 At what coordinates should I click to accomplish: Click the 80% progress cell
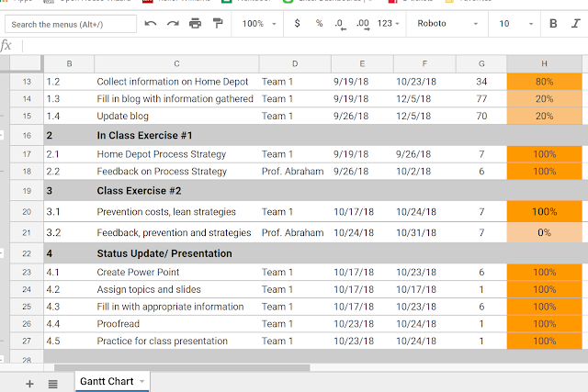[x=544, y=82]
